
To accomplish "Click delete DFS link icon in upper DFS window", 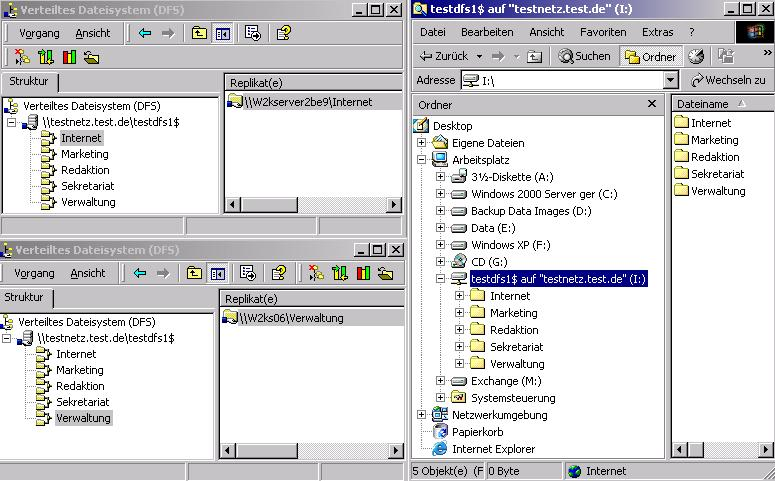I will (x=21, y=57).
